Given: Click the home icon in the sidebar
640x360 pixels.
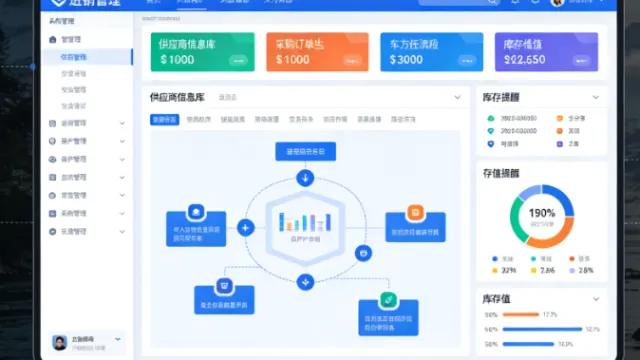Looking at the screenshot, I should coord(53,40).
